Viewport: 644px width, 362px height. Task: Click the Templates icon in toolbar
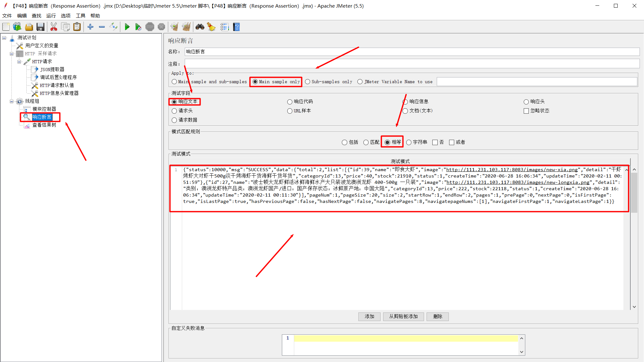pos(17,27)
